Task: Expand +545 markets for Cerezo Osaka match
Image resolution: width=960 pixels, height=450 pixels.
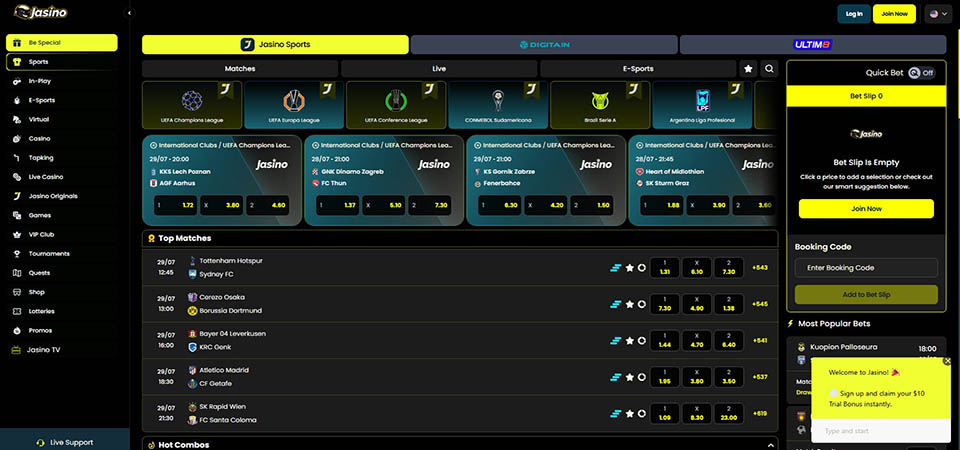Action: click(x=760, y=304)
